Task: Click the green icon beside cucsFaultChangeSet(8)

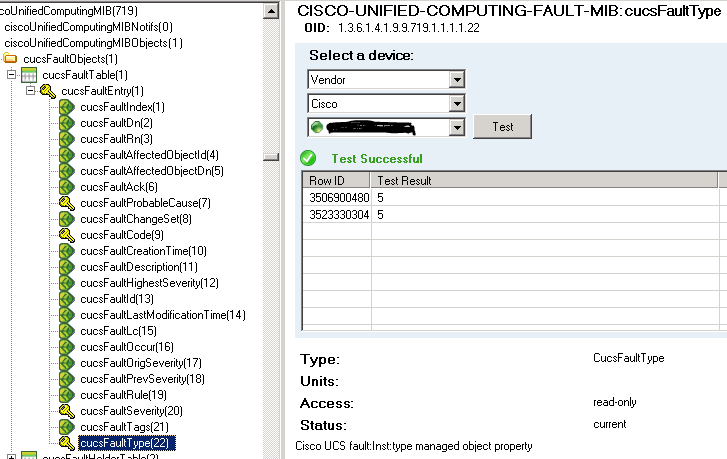Action: (x=67, y=219)
